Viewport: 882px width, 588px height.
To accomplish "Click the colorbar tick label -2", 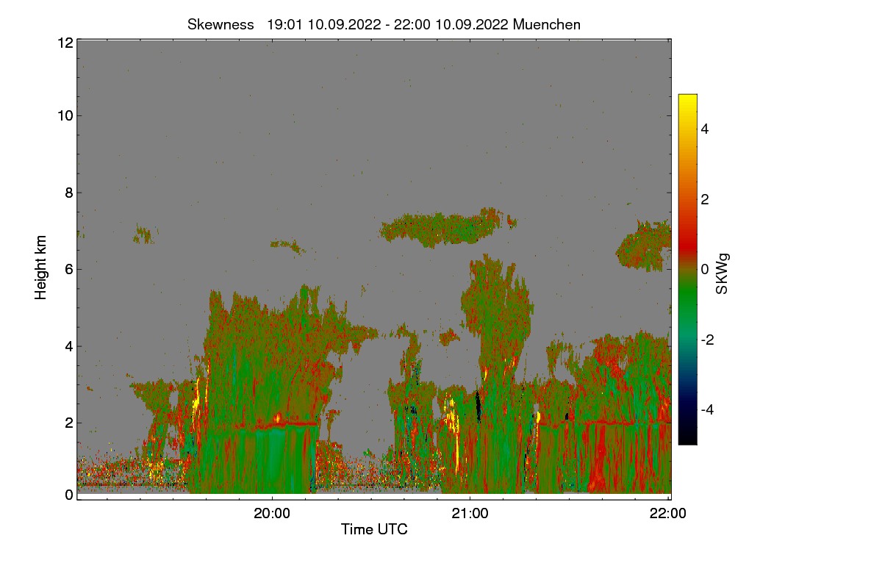I will (x=709, y=340).
